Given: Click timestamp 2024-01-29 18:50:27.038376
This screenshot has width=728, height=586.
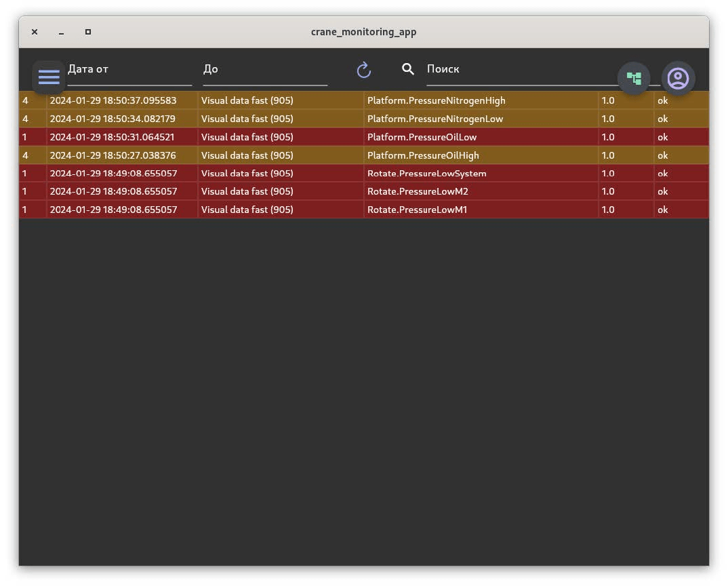Looking at the screenshot, I should click(113, 155).
